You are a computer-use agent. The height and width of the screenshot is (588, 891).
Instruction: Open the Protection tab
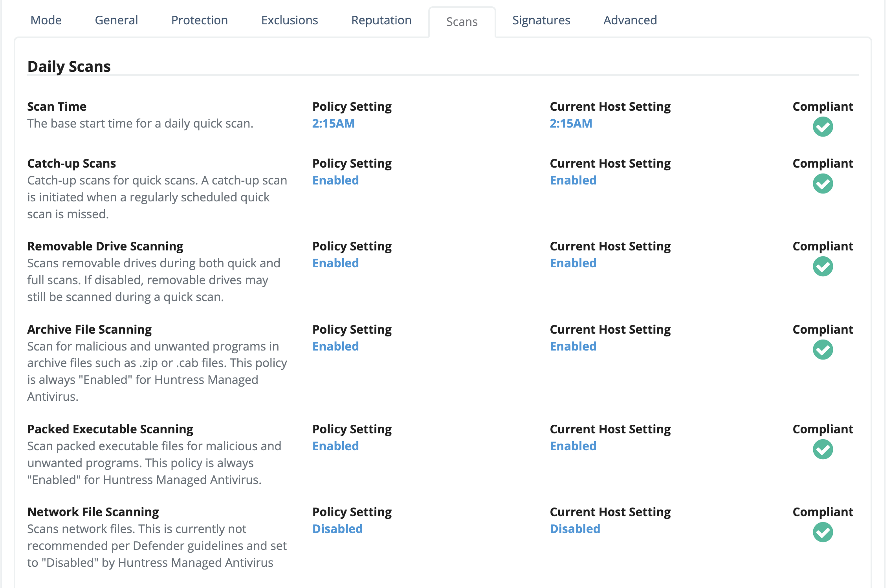[200, 20]
